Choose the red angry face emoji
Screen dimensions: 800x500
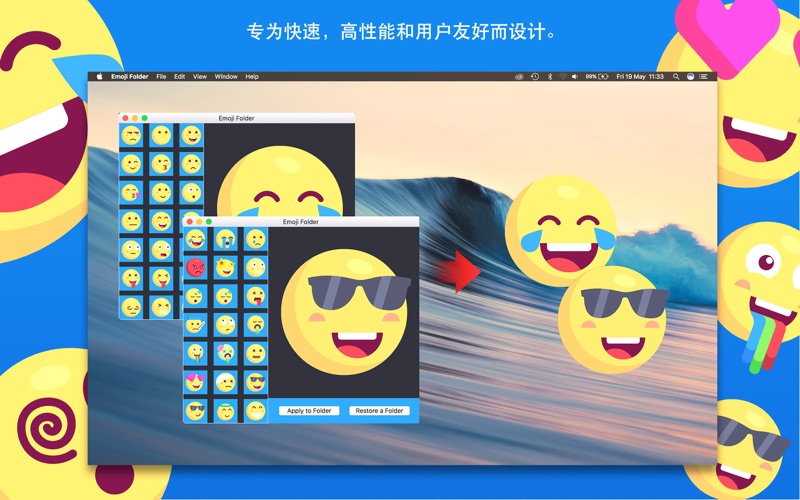point(195,267)
